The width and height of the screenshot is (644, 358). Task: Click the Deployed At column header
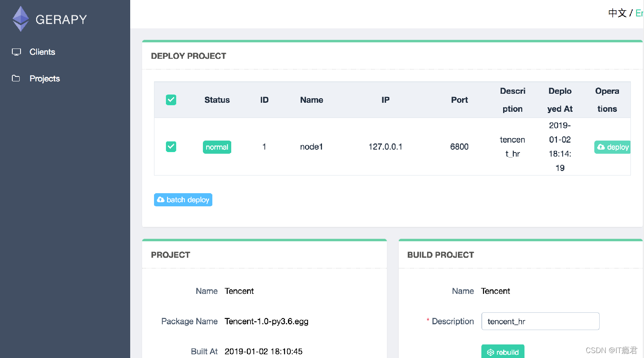coord(560,100)
